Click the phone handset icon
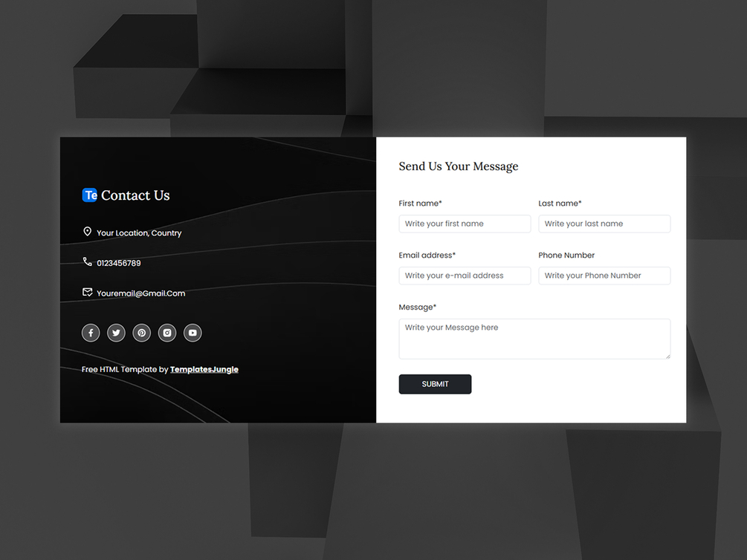 [x=87, y=261]
